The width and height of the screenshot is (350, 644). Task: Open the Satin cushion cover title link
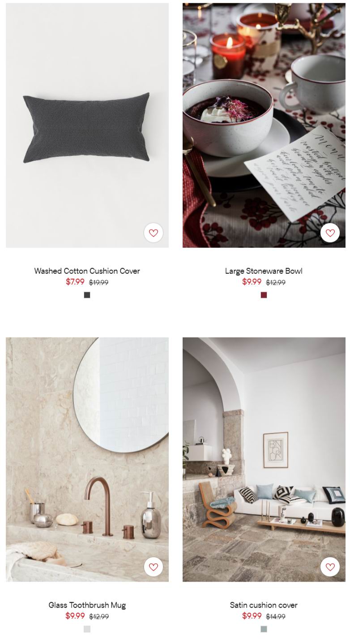264,605
